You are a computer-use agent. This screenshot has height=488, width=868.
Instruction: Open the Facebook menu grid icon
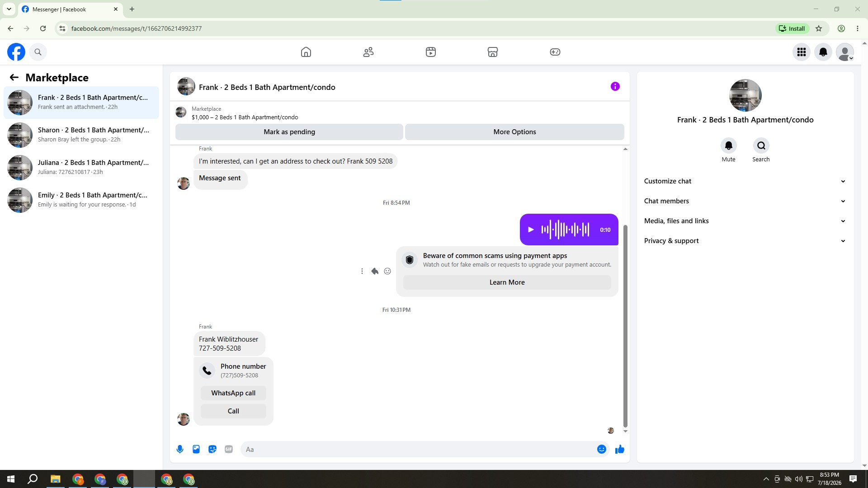[x=802, y=52]
